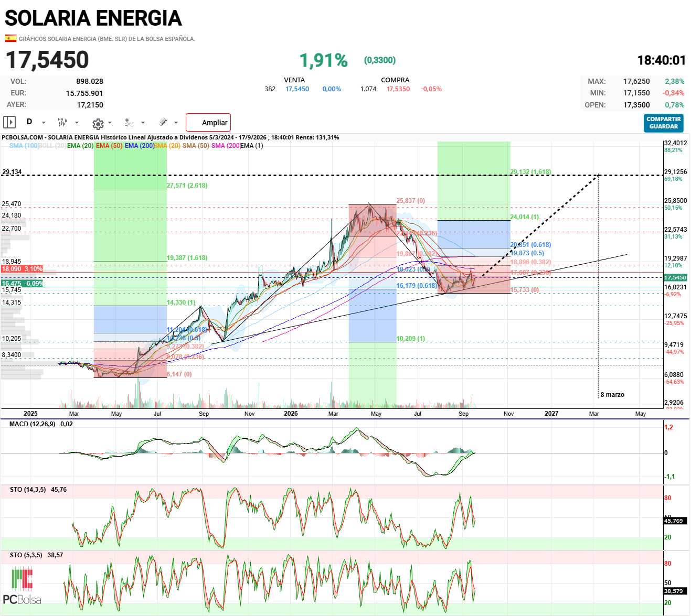Click the VOL value 898.028
Viewport: 691px width, 616px height.
(x=90, y=81)
